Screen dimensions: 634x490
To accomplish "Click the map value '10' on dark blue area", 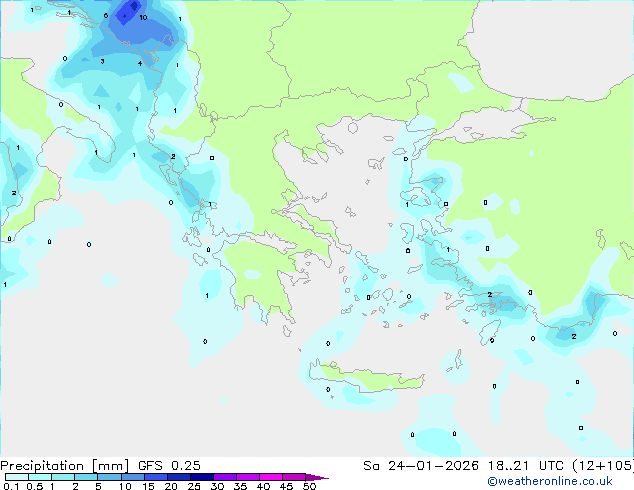I will 143,17.
